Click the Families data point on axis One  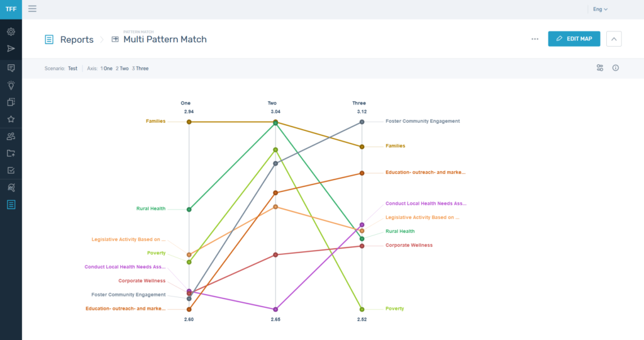point(189,122)
